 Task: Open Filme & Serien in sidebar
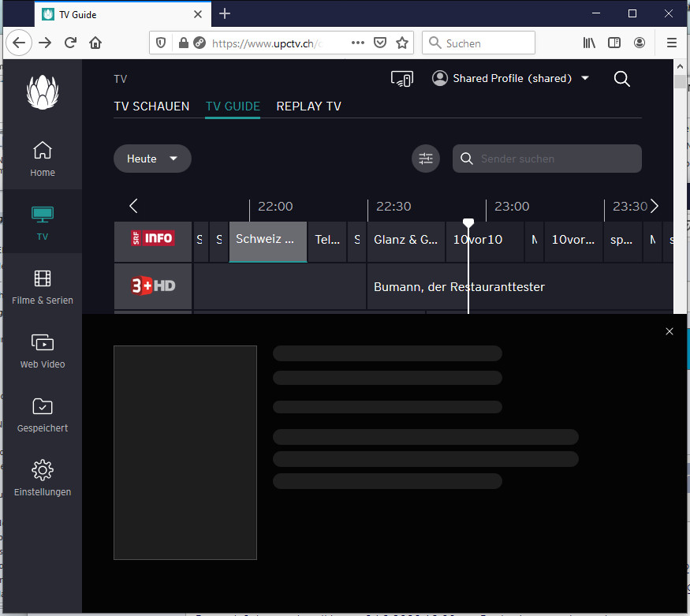click(x=43, y=286)
